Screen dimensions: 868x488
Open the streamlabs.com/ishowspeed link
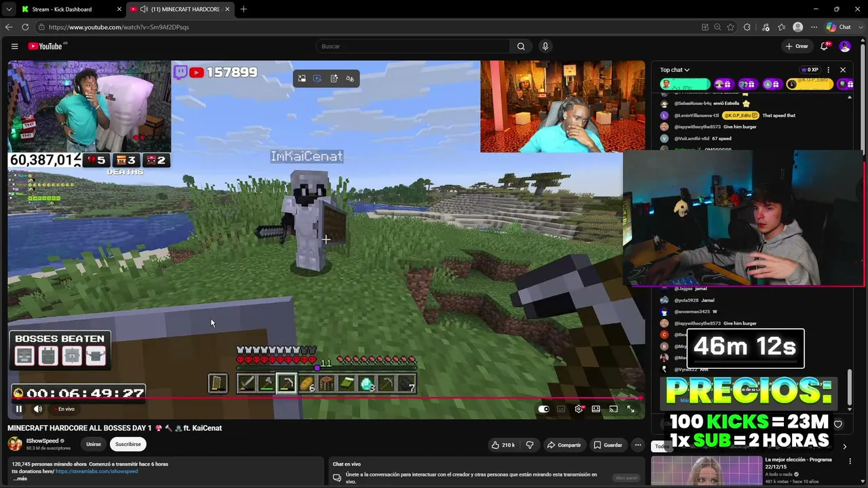pos(96,472)
